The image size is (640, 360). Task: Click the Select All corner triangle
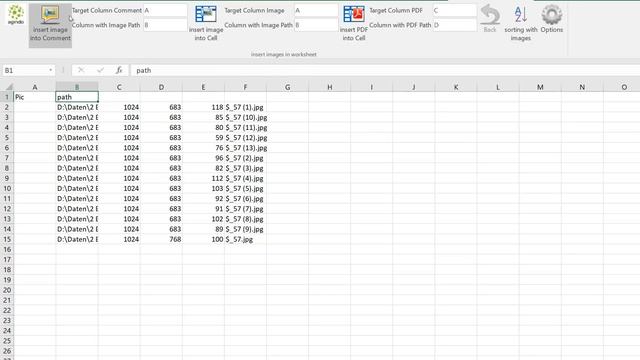coord(9,87)
